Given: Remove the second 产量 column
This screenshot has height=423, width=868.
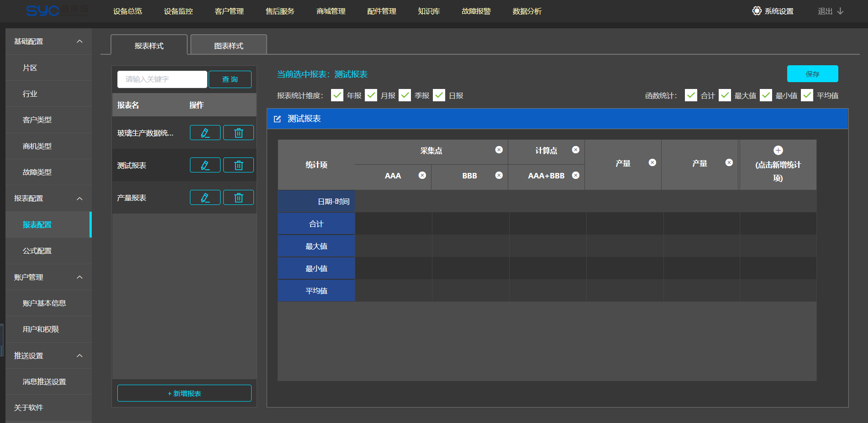Looking at the screenshot, I should pyautogui.click(x=729, y=162).
